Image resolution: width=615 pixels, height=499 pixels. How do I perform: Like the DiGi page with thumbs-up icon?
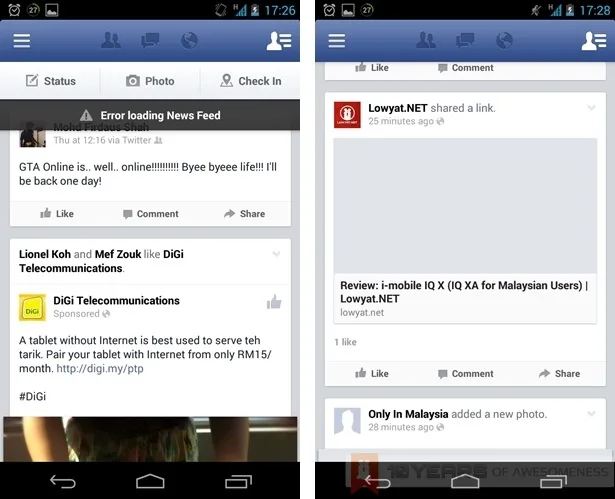point(274,302)
